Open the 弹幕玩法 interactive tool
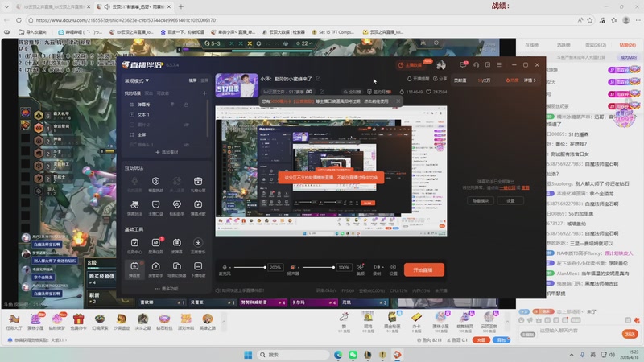 [134, 208]
